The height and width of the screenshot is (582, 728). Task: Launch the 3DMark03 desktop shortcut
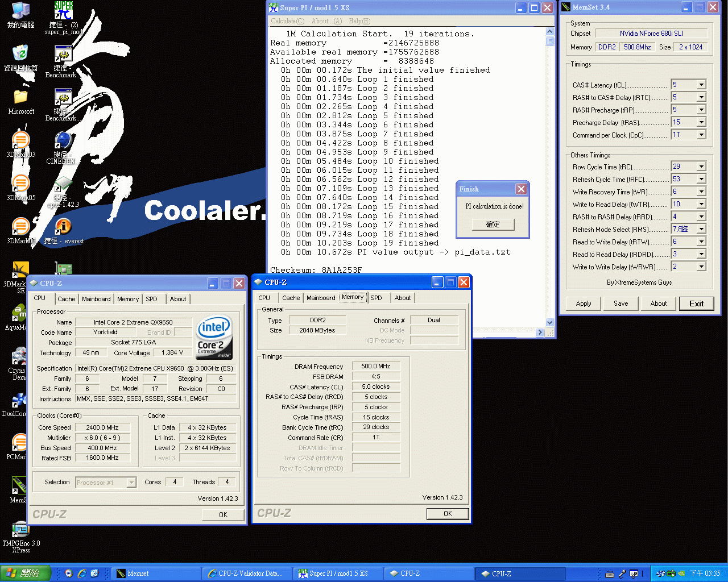tap(20, 144)
